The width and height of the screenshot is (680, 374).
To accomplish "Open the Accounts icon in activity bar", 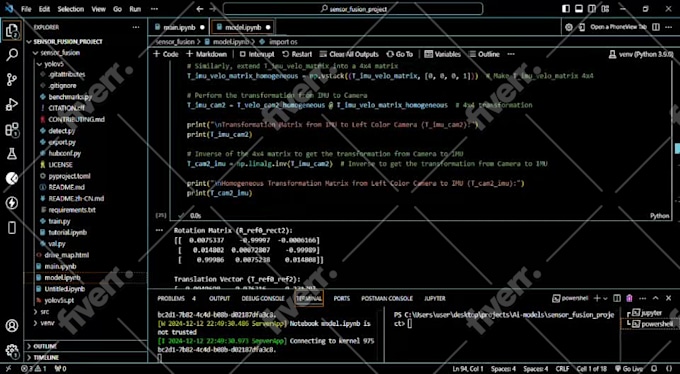I will pyautogui.click(x=12, y=325).
